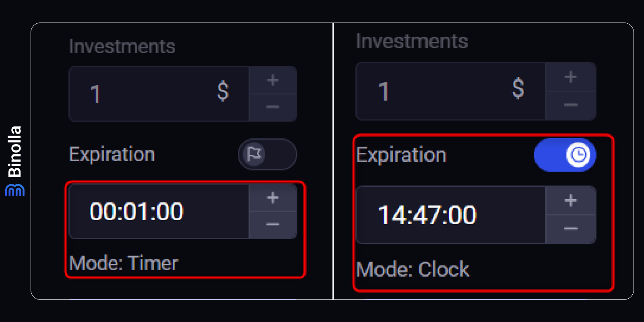Toggle Expiration switch with flag icon
644x322 pixels.
click(267, 154)
